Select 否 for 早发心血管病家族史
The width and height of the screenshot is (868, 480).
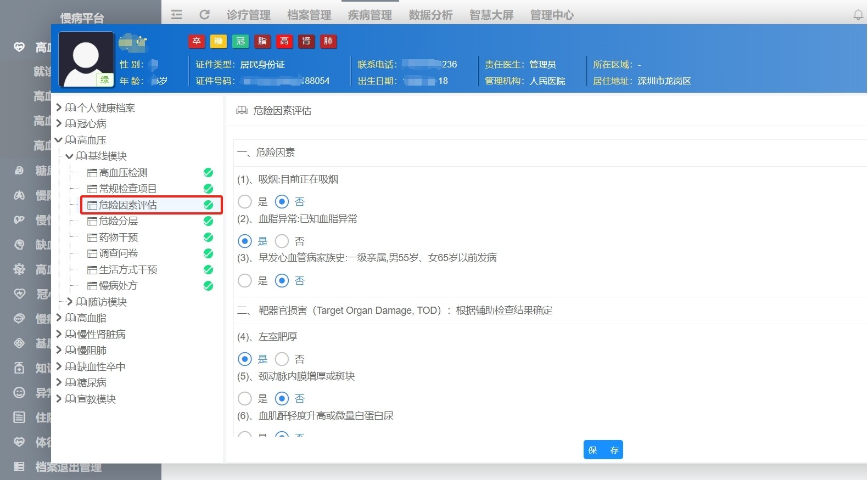[x=282, y=281]
